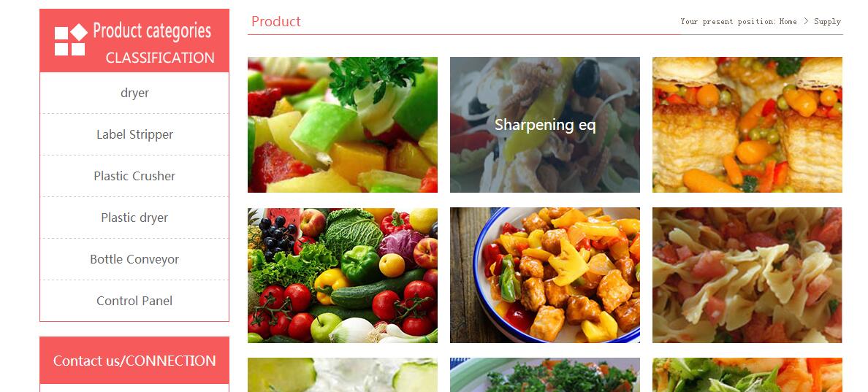Choose the Plastic dryer category
868x392 pixels.
[134, 218]
